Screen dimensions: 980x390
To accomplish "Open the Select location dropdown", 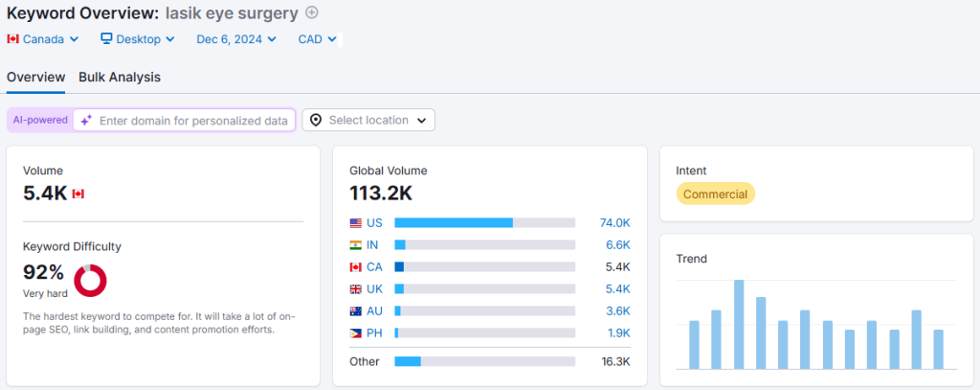I will [x=368, y=120].
